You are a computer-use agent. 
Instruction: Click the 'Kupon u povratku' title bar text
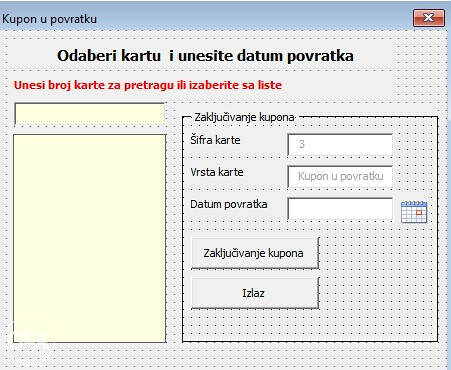coord(49,19)
